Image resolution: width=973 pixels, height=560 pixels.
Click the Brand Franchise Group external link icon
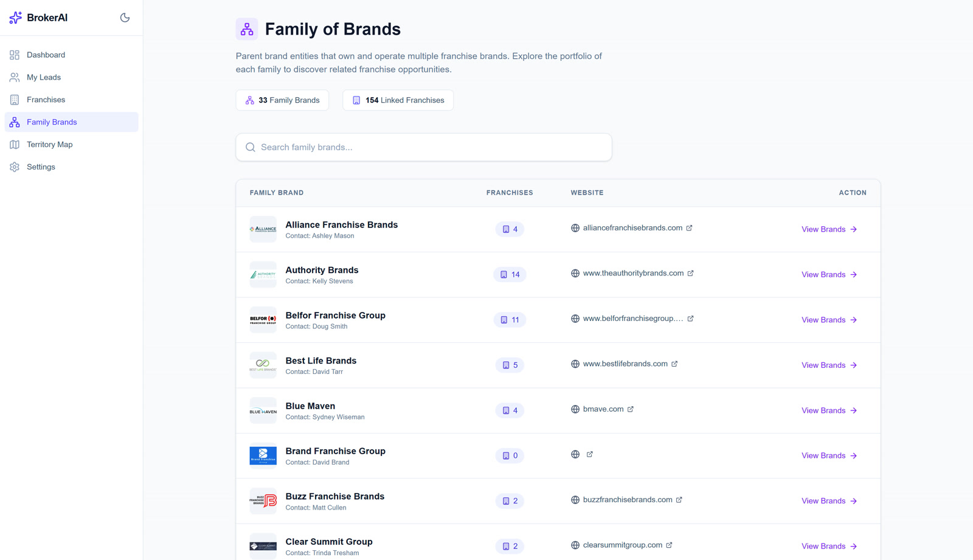coord(589,454)
